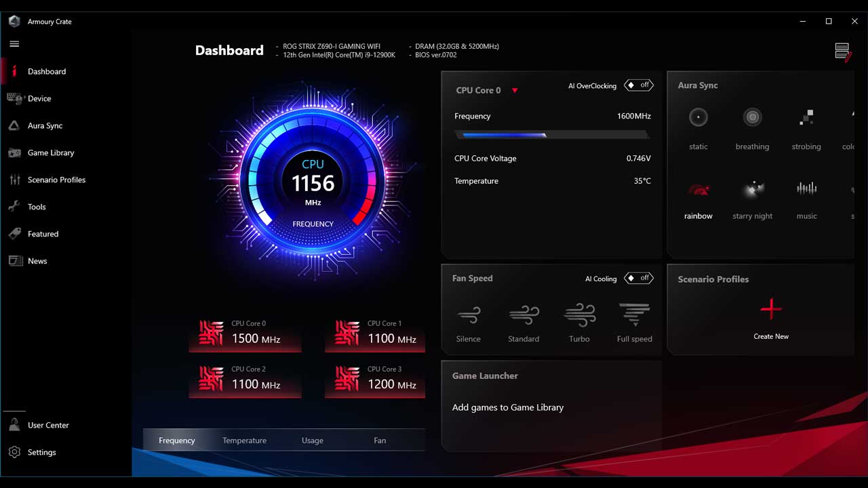
Task: Click the Game Library controller icon
Action: pos(14,152)
